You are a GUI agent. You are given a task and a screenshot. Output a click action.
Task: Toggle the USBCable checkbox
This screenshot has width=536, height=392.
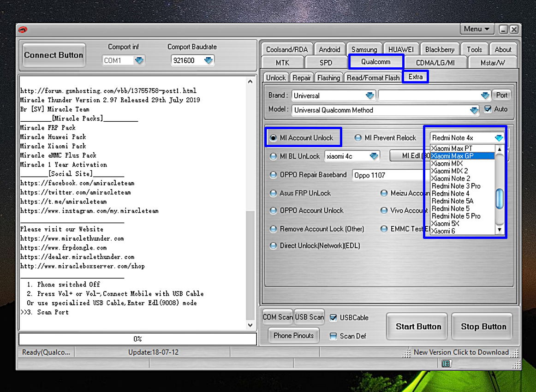pos(333,318)
